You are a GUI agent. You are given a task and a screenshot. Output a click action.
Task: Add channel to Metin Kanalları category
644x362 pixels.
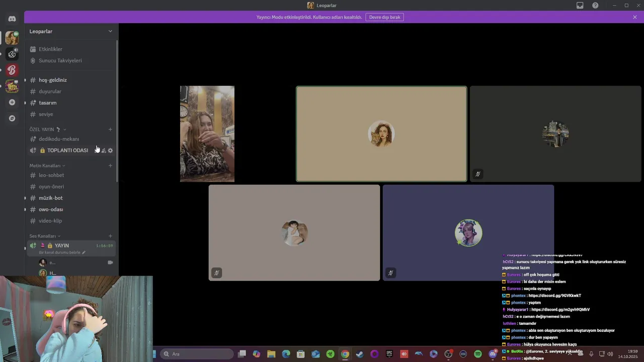click(x=110, y=165)
